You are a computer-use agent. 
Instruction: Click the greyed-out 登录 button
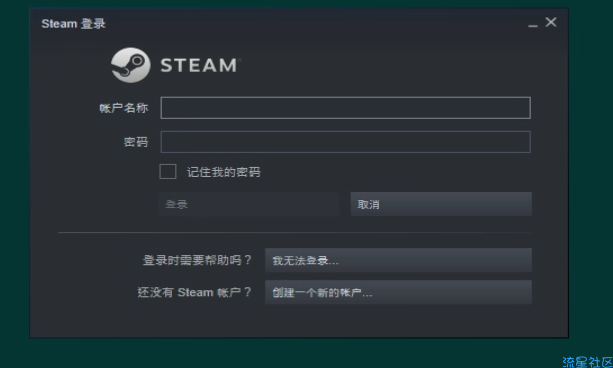click(248, 204)
